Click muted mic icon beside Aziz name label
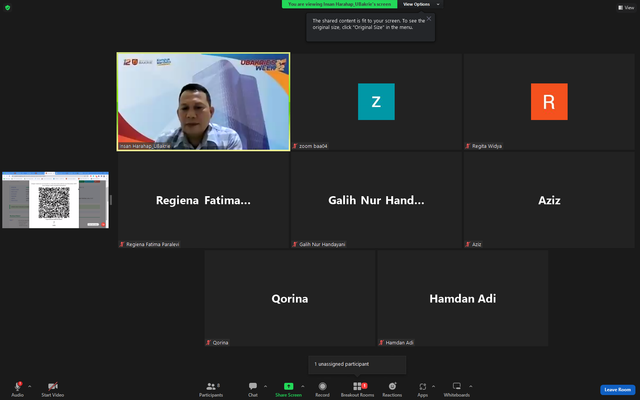The width and height of the screenshot is (640, 400). [x=468, y=244]
